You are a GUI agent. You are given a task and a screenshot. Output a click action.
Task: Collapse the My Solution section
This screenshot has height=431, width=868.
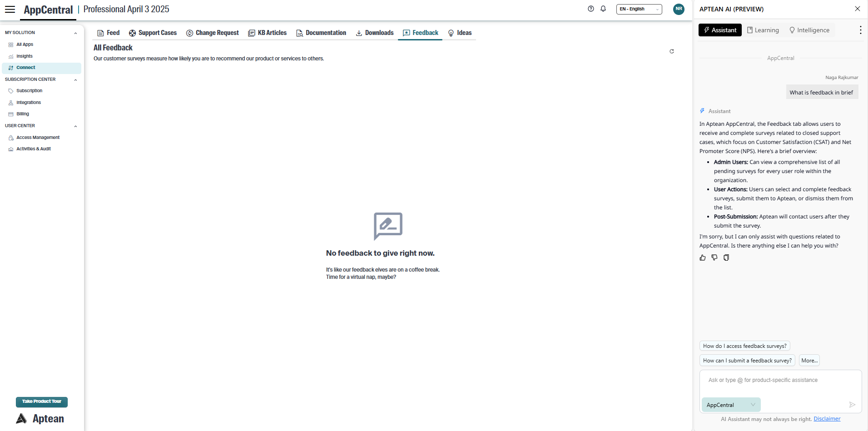(x=75, y=33)
